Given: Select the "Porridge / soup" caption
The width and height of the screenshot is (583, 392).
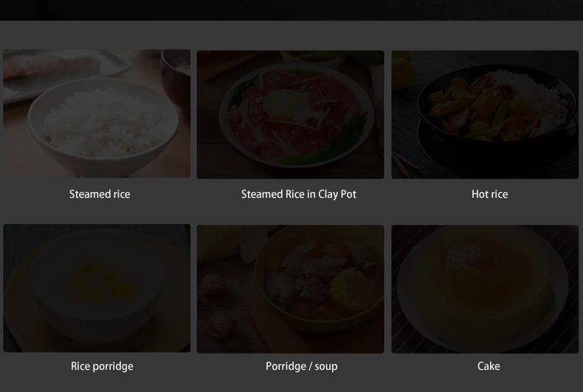Looking at the screenshot, I should tap(302, 366).
